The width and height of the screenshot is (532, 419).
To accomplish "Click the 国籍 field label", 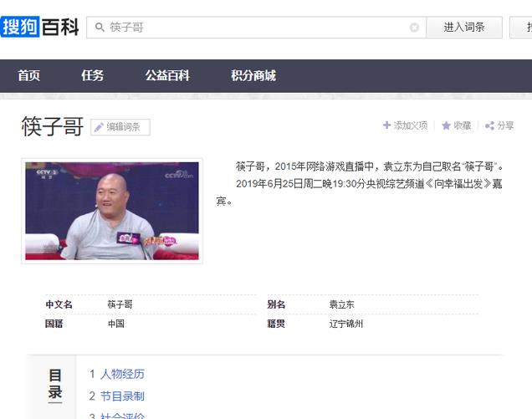I will coord(54,324).
